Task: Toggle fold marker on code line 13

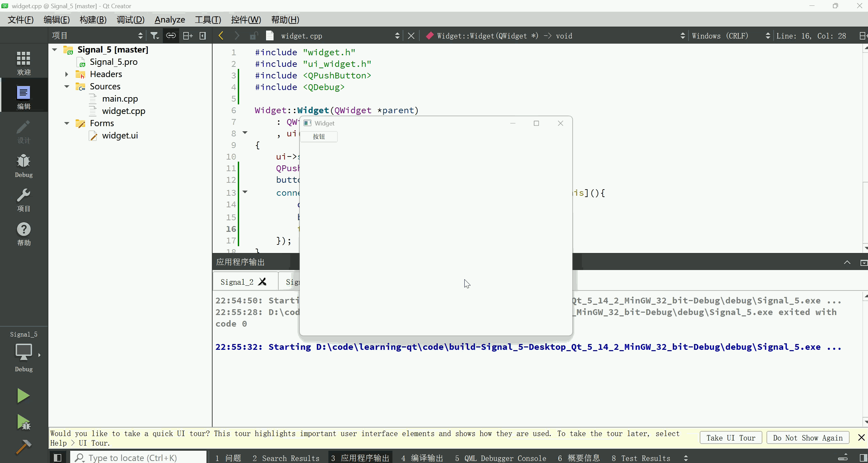Action: (x=245, y=192)
